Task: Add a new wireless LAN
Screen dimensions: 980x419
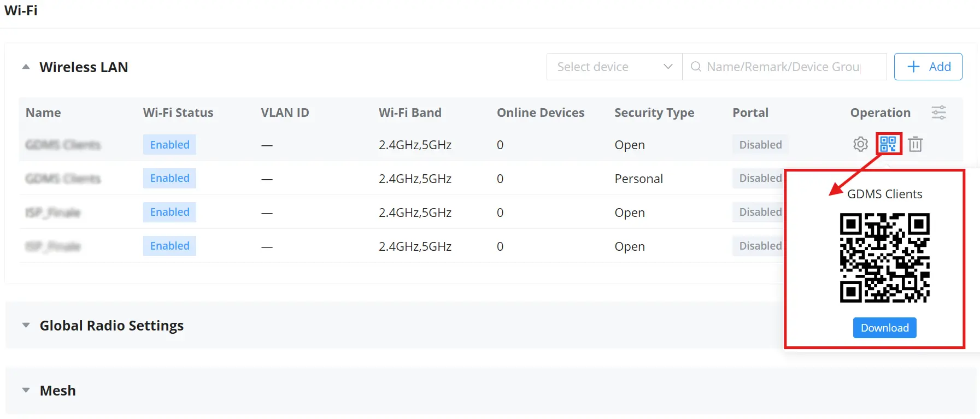Action: pyautogui.click(x=928, y=67)
